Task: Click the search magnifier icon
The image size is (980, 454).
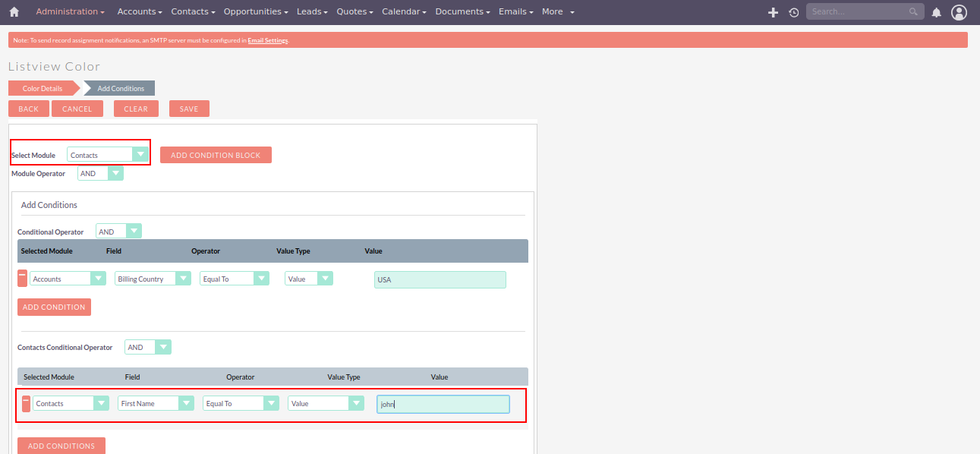Action: click(913, 12)
